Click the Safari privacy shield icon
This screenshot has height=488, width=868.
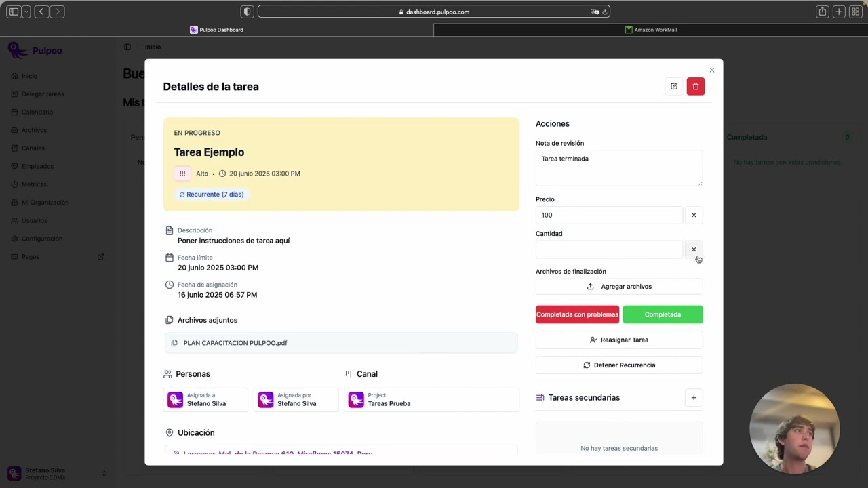click(248, 12)
